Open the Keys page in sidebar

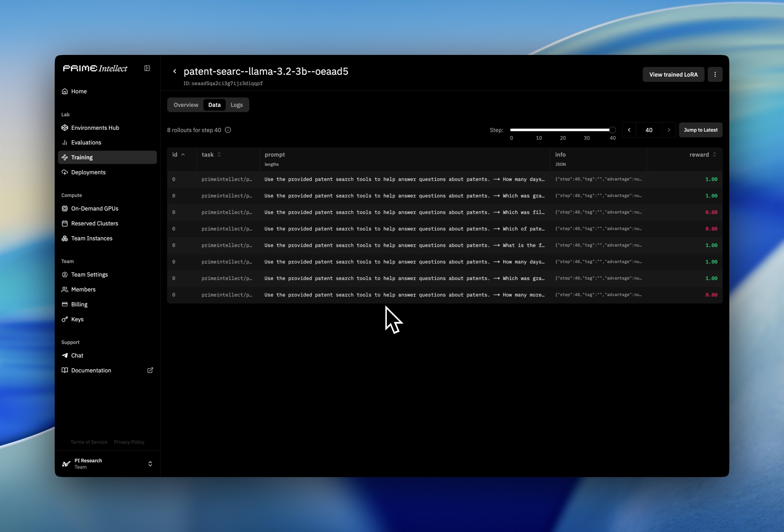tap(77, 319)
